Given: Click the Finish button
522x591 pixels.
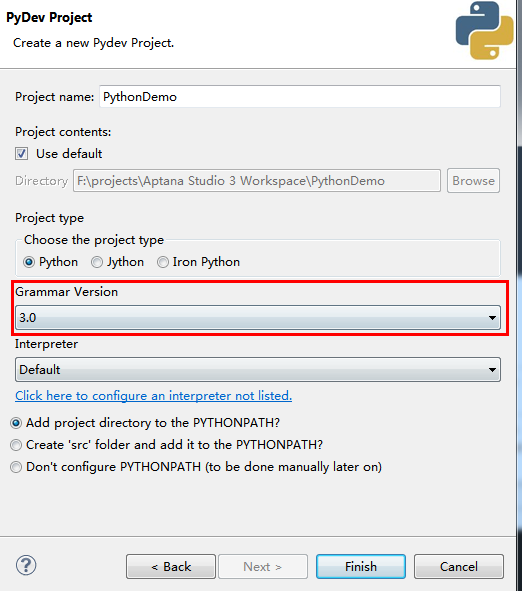Looking at the screenshot, I should coord(361,567).
